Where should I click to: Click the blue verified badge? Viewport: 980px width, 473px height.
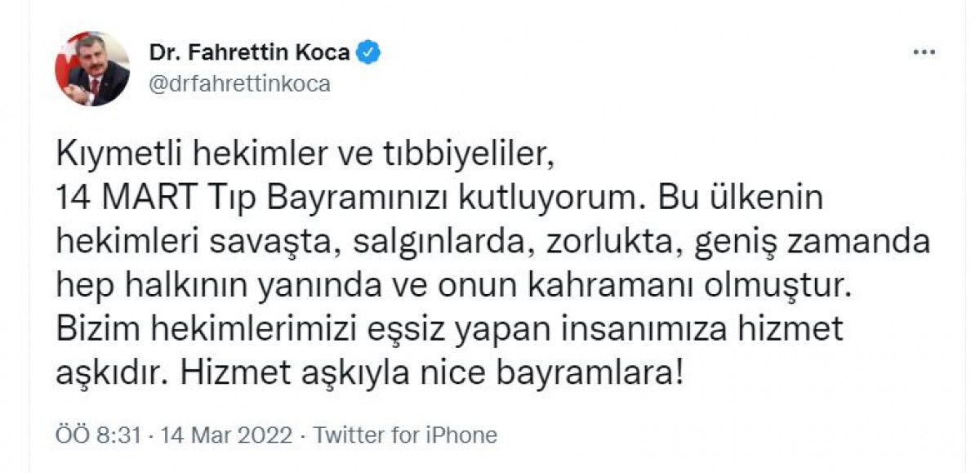369,53
